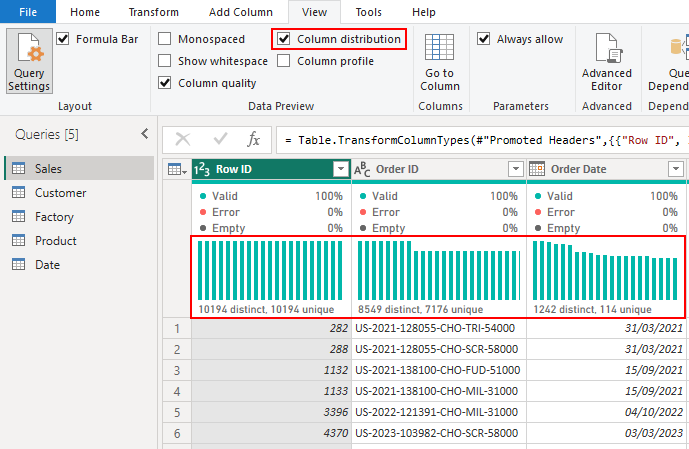Screen dimensions: 689x449
Task: Click the Date query table icon
Action: pyautogui.click(x=18, y=264)
